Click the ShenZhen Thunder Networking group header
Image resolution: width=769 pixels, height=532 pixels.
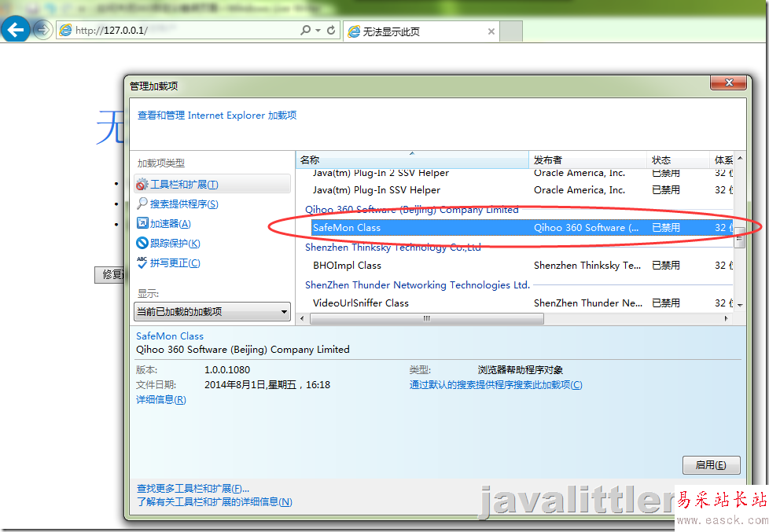click(x=418, y=285)
